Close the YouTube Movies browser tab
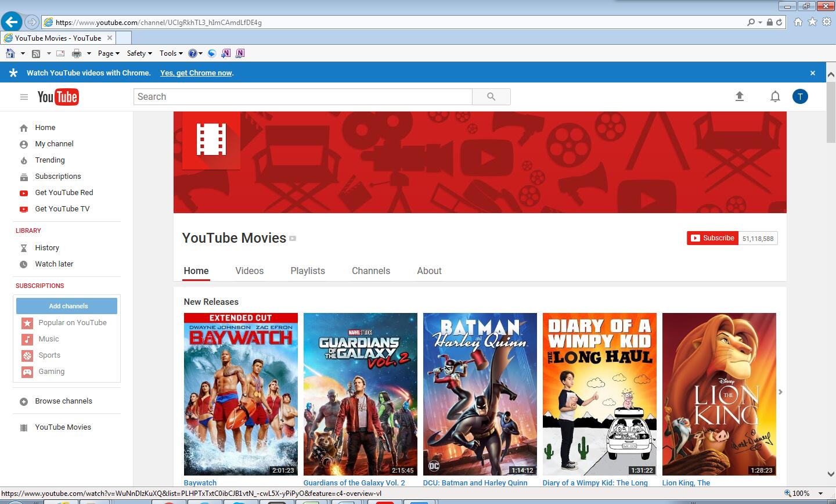The height and width of the screenshot is (504, 836). pyautogui.click(x=110, y=38)
